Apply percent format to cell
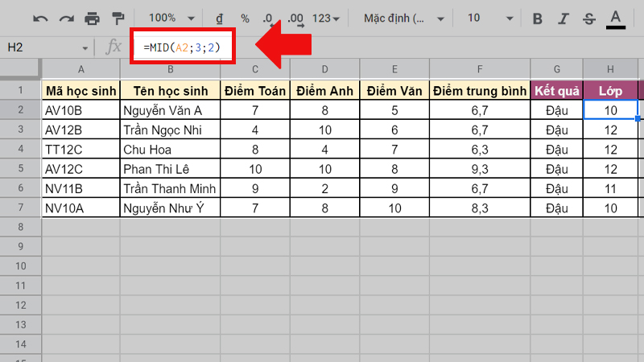Screen dimensions: 644x362 coord(245,18)
